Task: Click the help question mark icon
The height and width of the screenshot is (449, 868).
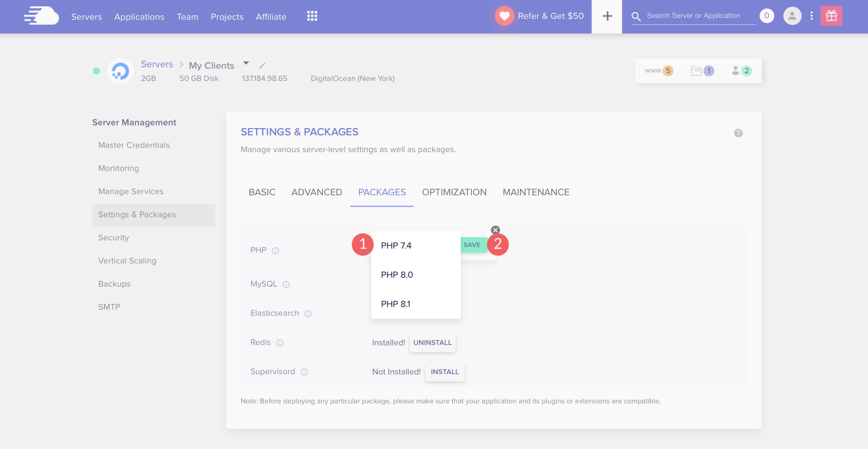Action: [x=738, y=133]
